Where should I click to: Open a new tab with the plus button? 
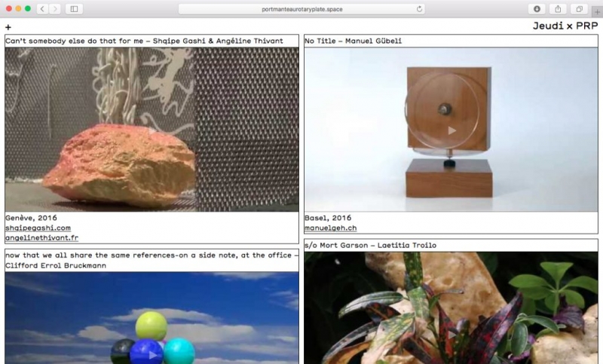pyautogui.click(x=598, y=12)
